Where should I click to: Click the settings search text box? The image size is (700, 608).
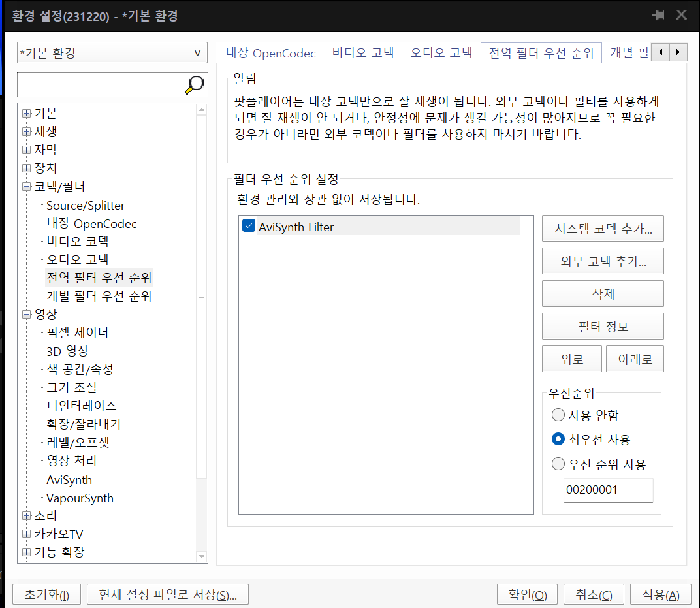click(99, 84)
